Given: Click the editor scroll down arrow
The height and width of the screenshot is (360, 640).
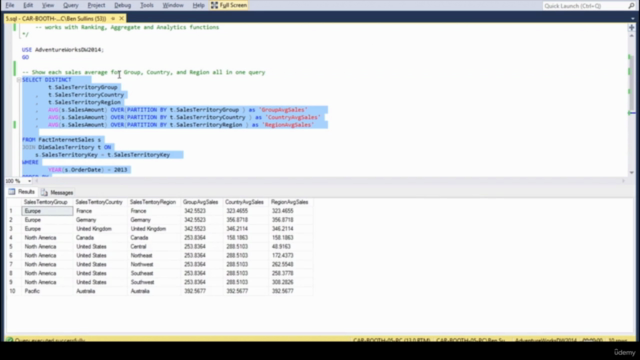Looking at the screenshot, I should (x=631, y=173).
